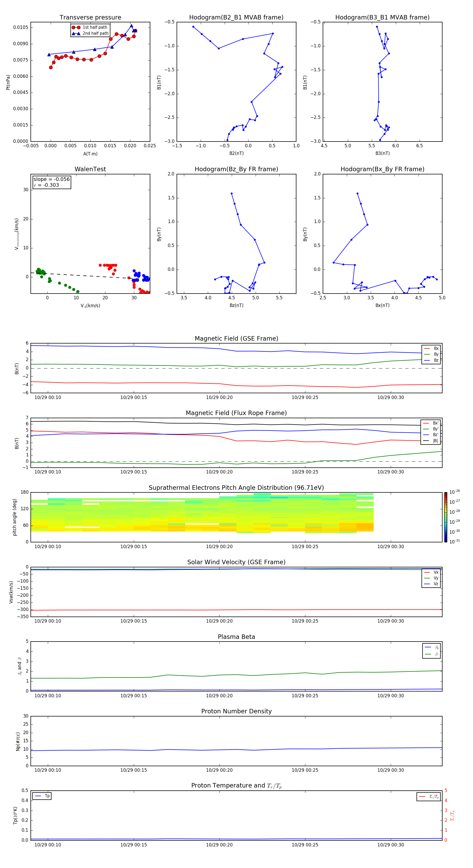Click 'Vsw(km/s)' y-axis label

[x=11, y=592]
